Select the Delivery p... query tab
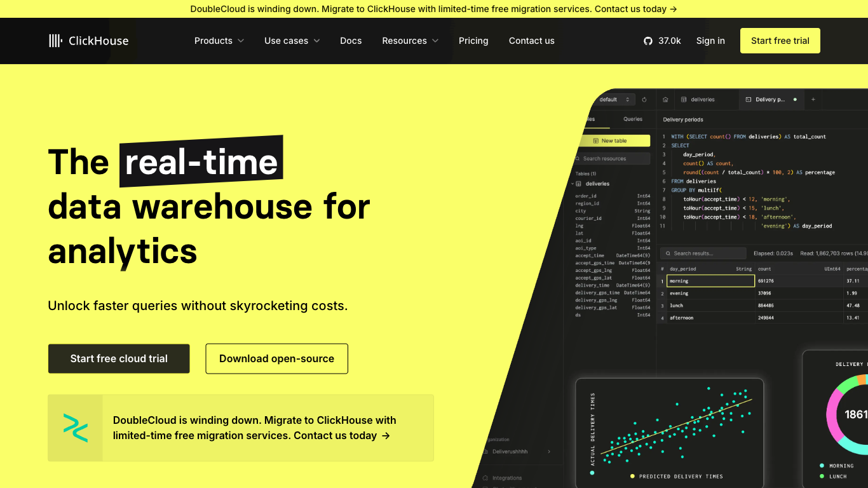868x488 pixels. [x=770, y=100]
